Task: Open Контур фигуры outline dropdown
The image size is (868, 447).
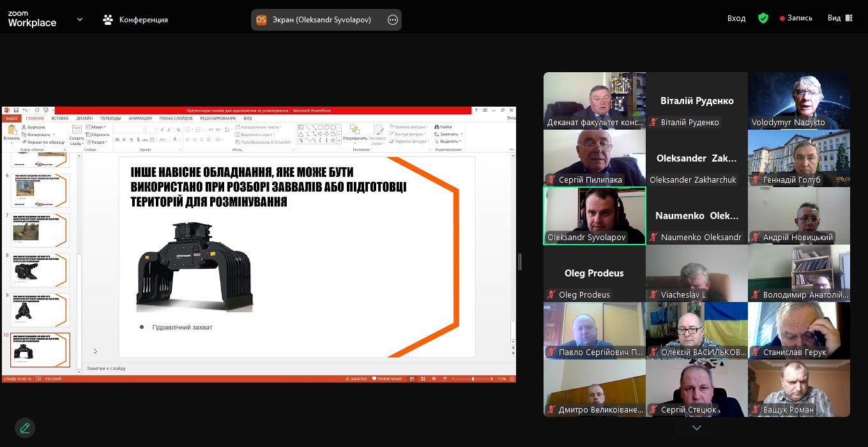Action: click(x=409, y=134)
